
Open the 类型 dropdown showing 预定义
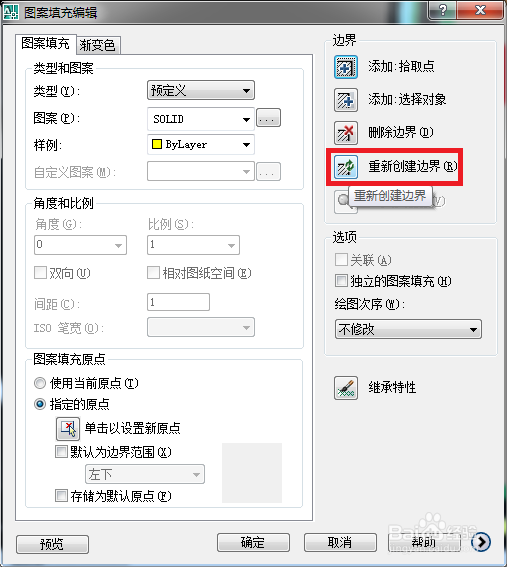tap(201, 90)
